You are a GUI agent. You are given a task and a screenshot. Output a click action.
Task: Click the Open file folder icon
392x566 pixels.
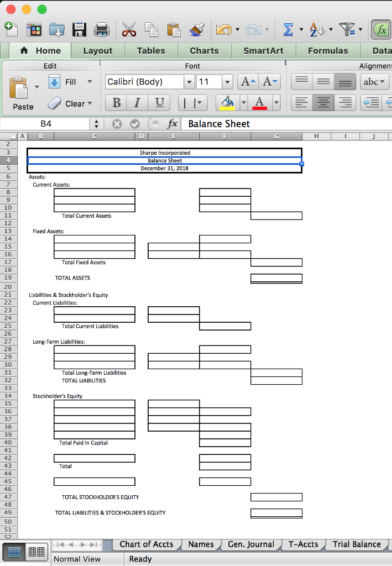pos(56,30)
